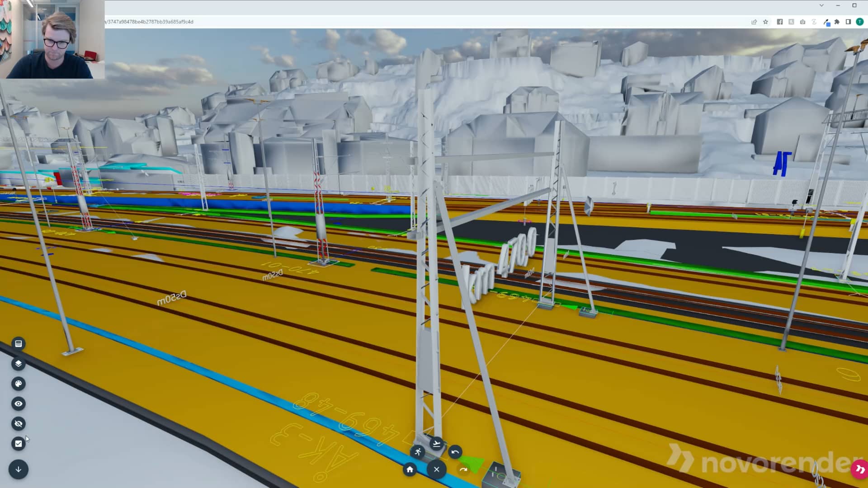868x488 pixels.
Task: Click the undo arrow in the bottom toolbar
Action: click(x=456, y=451)
